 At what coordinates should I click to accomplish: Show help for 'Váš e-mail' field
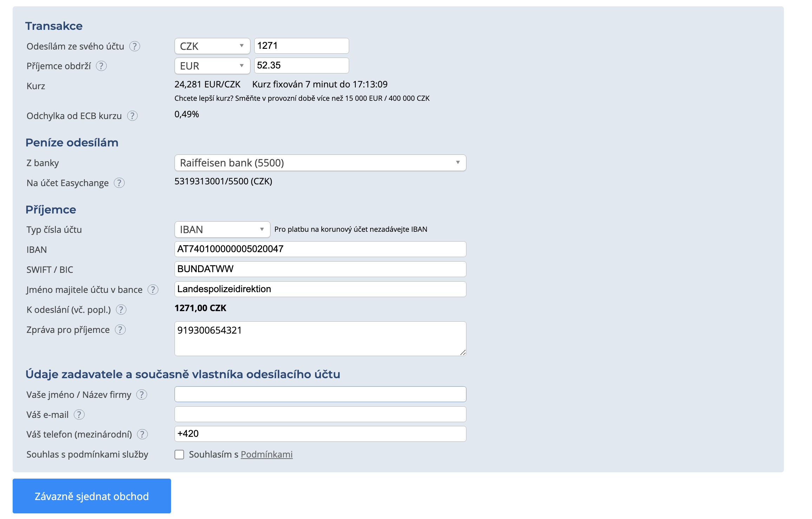click(79, 415)
